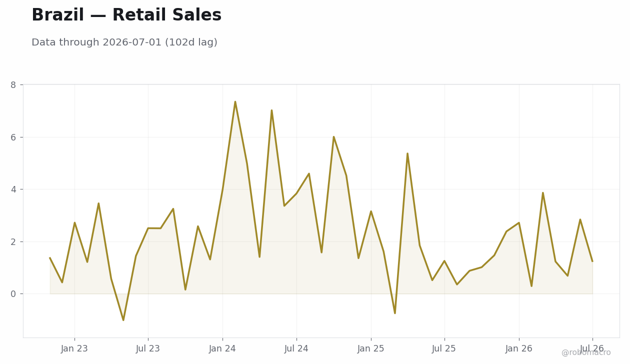Click the final data point at Jul 26
The image size is (630, 364).
(x=592, y=261)
